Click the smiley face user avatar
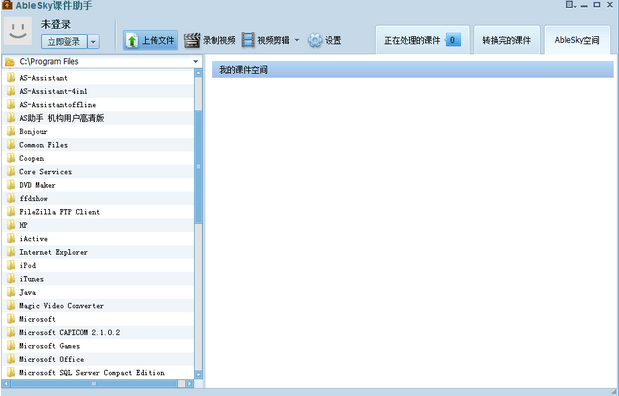This screenshot has width=619, height=396. 18,31
